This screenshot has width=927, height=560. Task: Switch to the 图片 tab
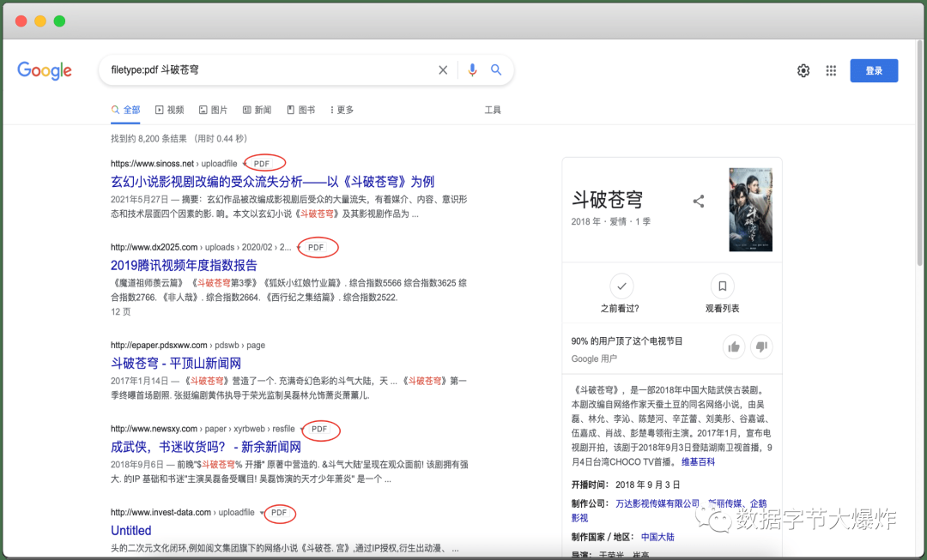click(214, 110)
